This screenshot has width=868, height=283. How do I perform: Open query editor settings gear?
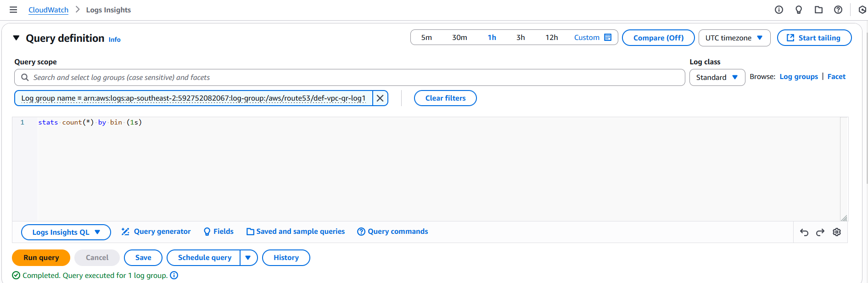tap(837, 232)
